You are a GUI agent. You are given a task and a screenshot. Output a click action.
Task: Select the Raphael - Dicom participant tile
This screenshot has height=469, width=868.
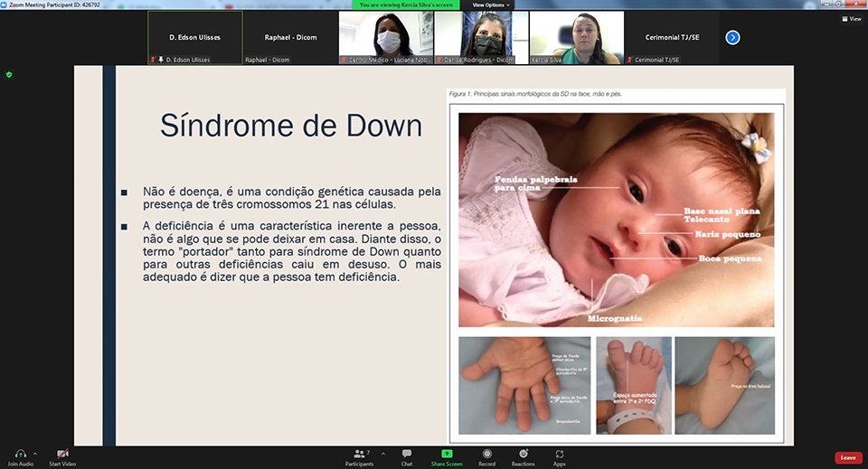click(x=289, y=37)
